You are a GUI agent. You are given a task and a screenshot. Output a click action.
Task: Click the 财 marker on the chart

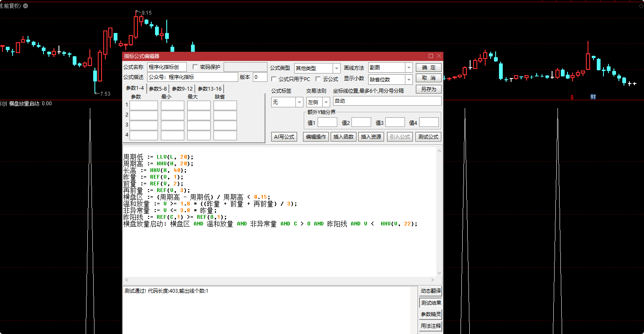click(593, 97)
